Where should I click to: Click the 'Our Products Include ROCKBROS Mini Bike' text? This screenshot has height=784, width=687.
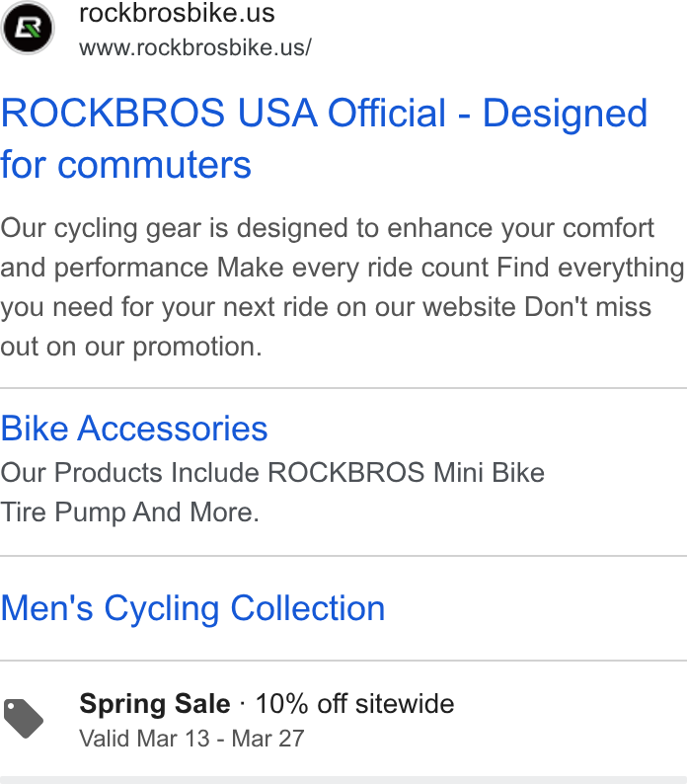click(x=272, y=473)
